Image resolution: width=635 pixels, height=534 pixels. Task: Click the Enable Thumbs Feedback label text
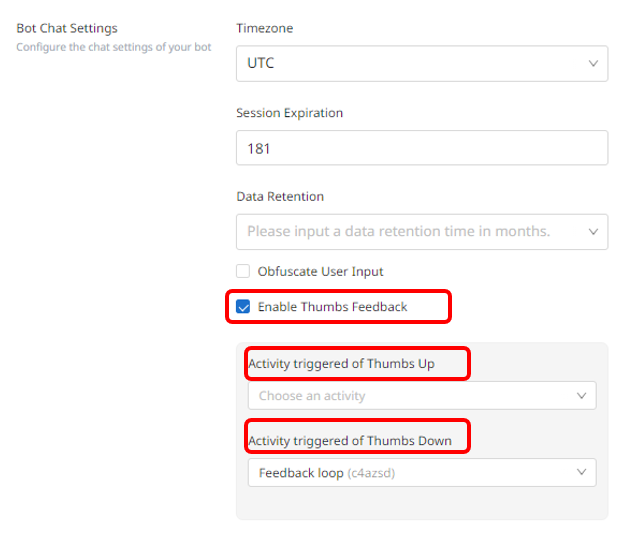point(332,306)
